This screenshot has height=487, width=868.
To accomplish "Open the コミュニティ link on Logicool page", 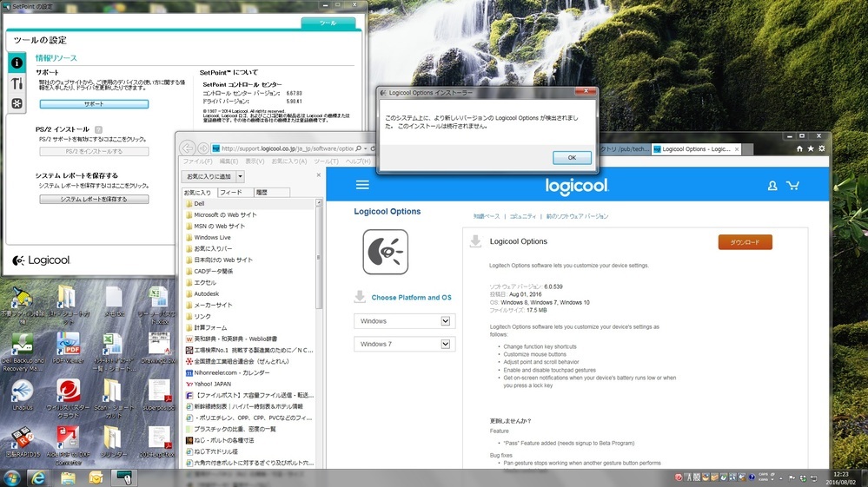I will point(522,216).
